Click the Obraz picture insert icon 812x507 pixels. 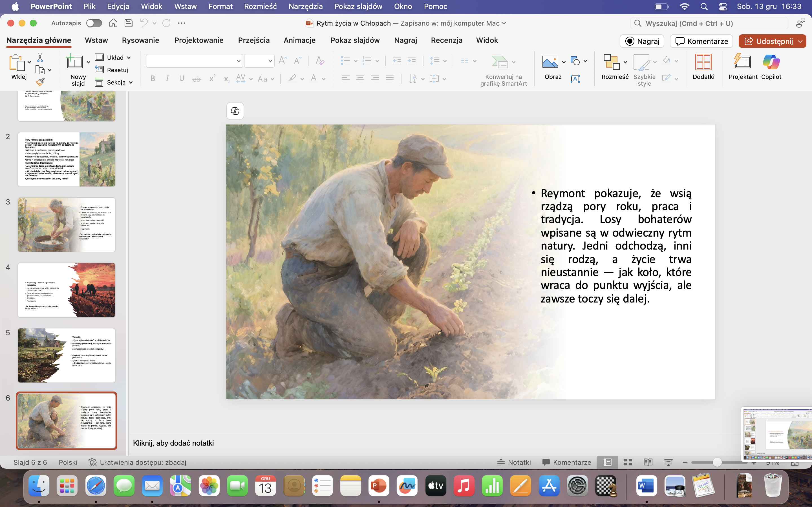coord(550,62)
